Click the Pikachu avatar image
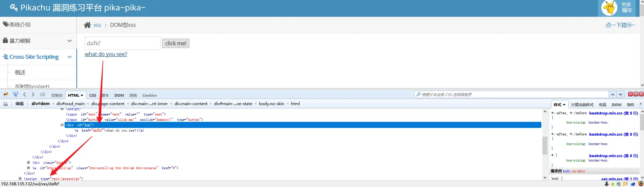This screenshot has height=187, width=644. pos(609,8)
